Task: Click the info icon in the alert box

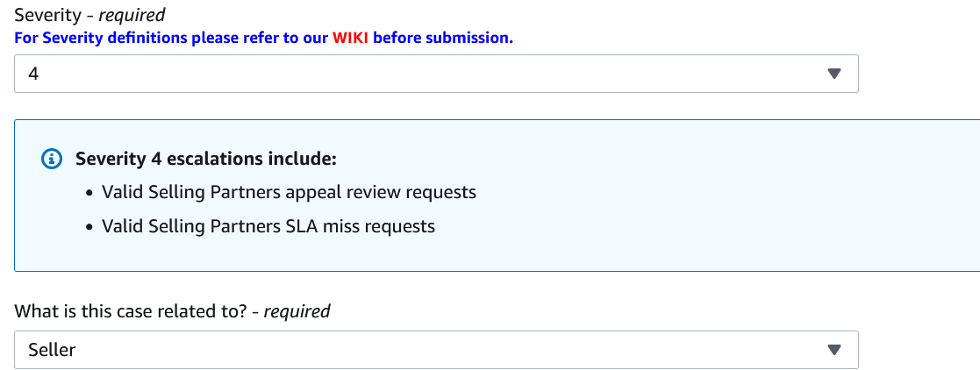Action: pyautogui.click(x=53, y=160)
